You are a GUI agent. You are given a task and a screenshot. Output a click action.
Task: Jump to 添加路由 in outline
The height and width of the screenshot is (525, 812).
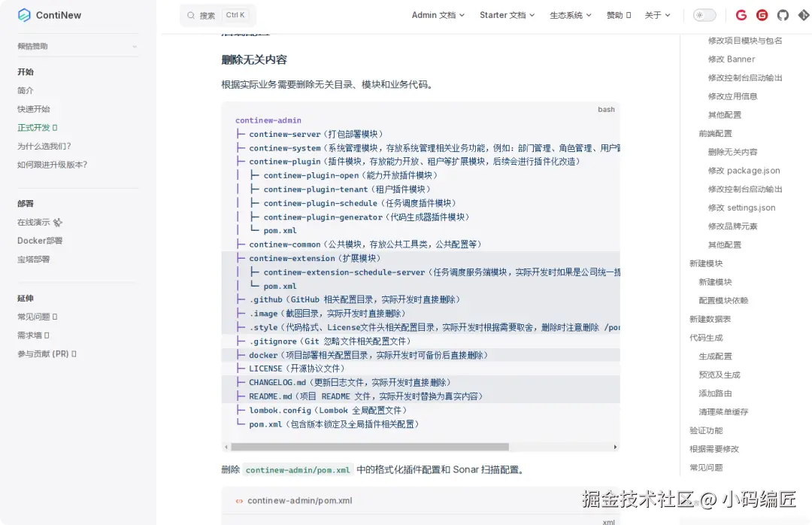point(715,393)
